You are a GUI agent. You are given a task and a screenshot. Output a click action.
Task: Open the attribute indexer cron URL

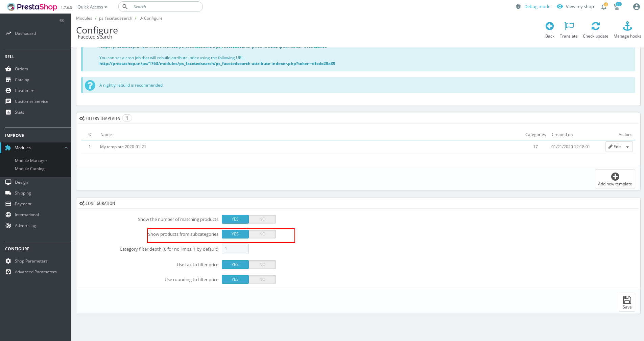217,64
